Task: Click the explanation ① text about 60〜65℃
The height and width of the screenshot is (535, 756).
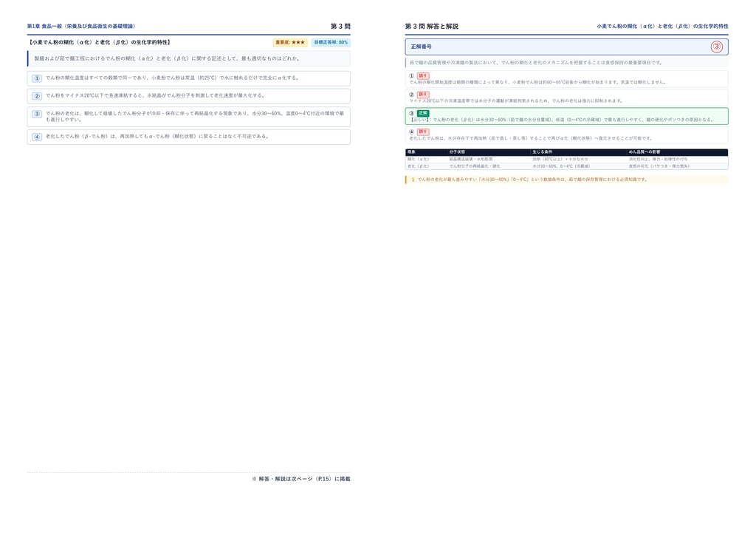Action: pos(537,83)
